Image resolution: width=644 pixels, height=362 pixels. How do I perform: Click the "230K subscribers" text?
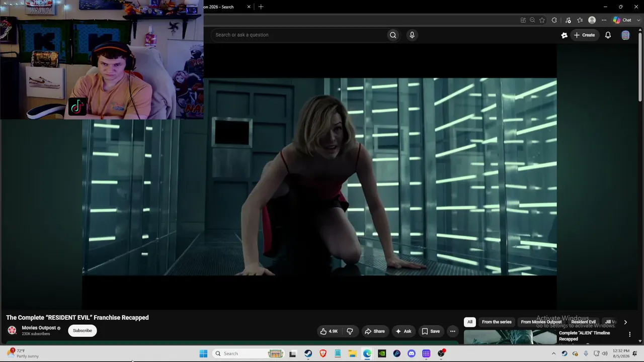click(x=36, y=334)
